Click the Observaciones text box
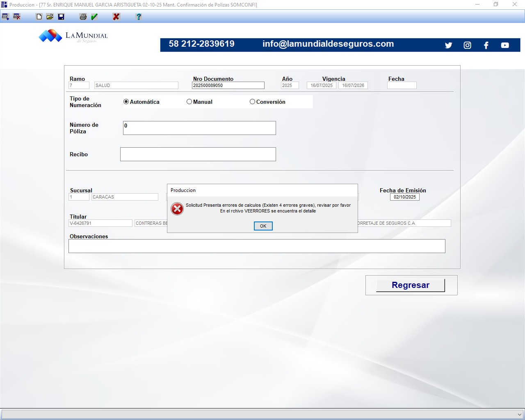This screenshot has height=420, width=525. 257,246
